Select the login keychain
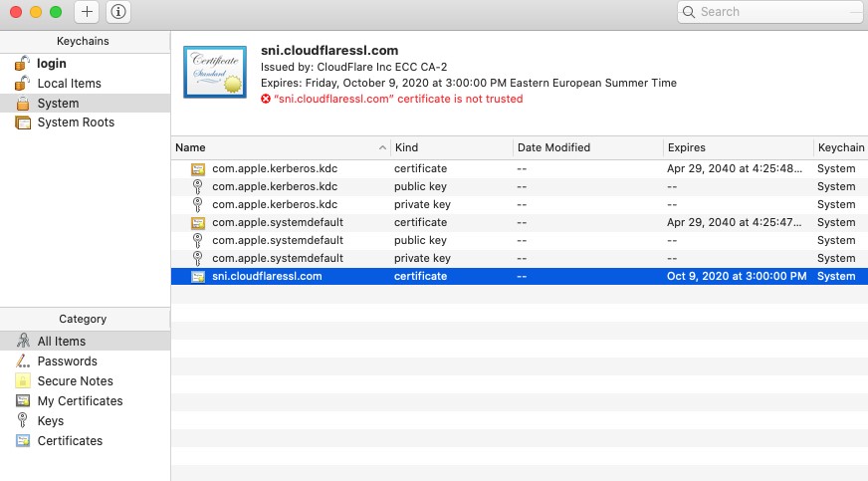 tap(51, 64)
